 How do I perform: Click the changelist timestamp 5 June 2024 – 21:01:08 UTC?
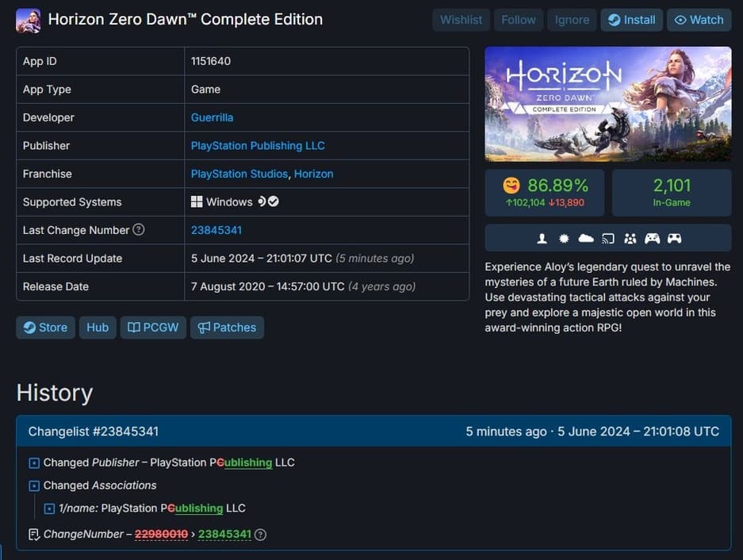coord(638,432)
